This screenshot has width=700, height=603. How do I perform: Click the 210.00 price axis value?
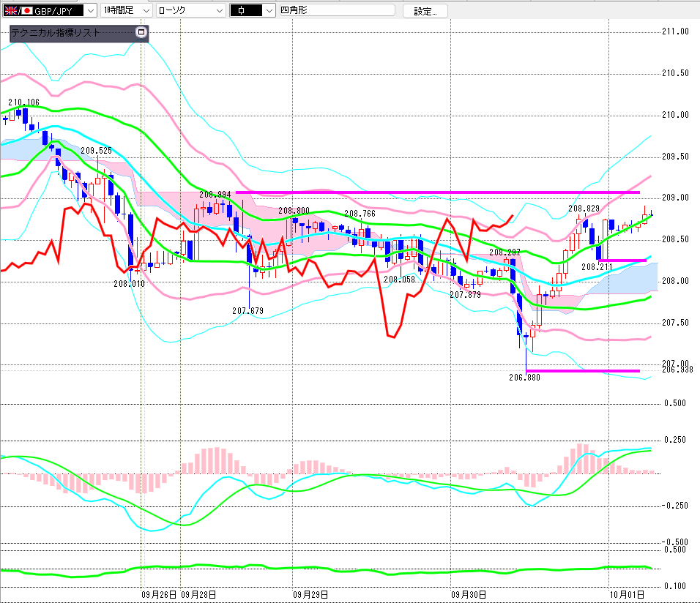(675, 115)
